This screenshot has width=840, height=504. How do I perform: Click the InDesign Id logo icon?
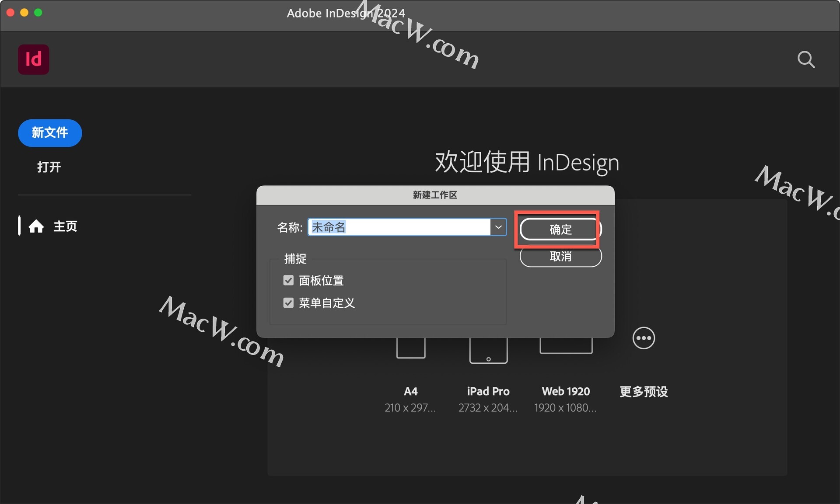coord(33,59)
